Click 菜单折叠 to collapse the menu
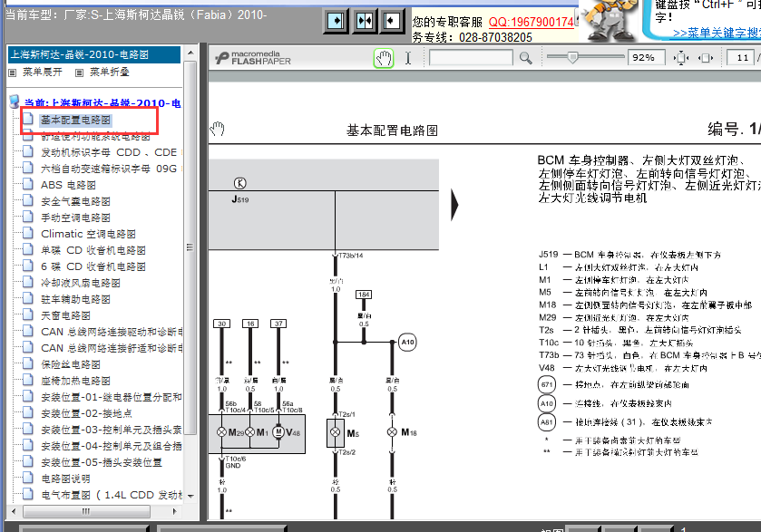761x532 pixels. click(109, 73)
